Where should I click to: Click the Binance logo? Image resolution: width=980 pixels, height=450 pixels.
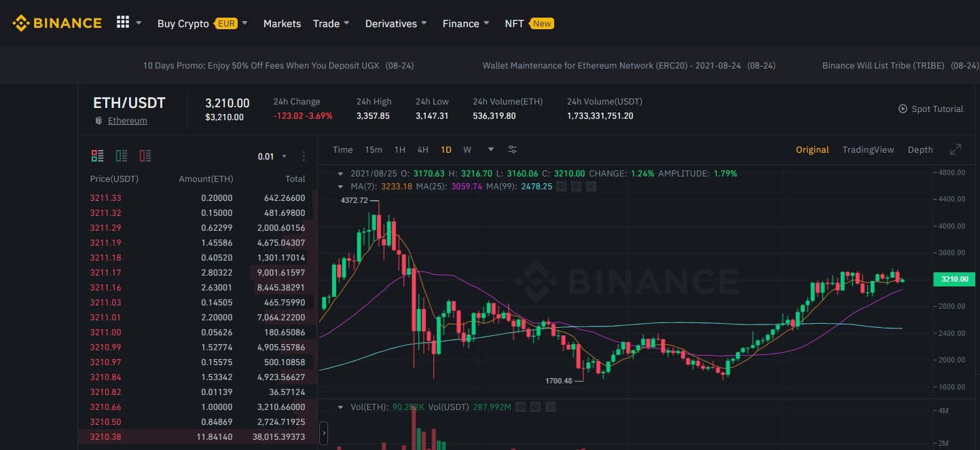click(57, 23)
